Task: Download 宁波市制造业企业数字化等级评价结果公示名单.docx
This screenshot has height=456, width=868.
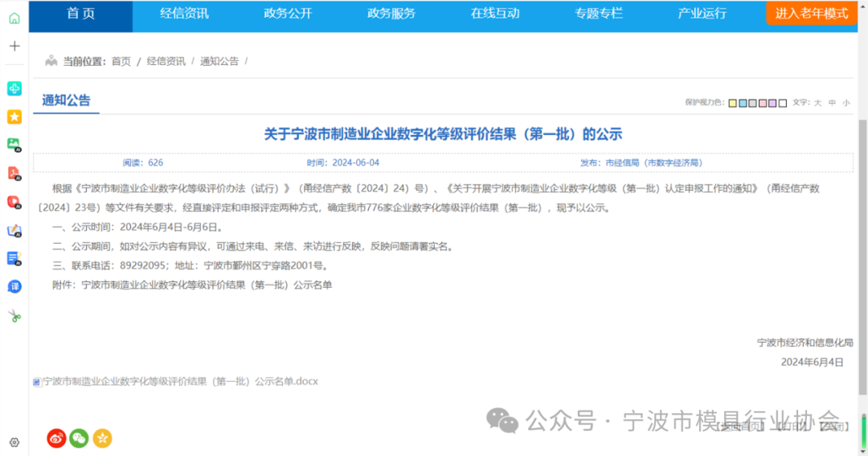Action: (x=181, y=382)
